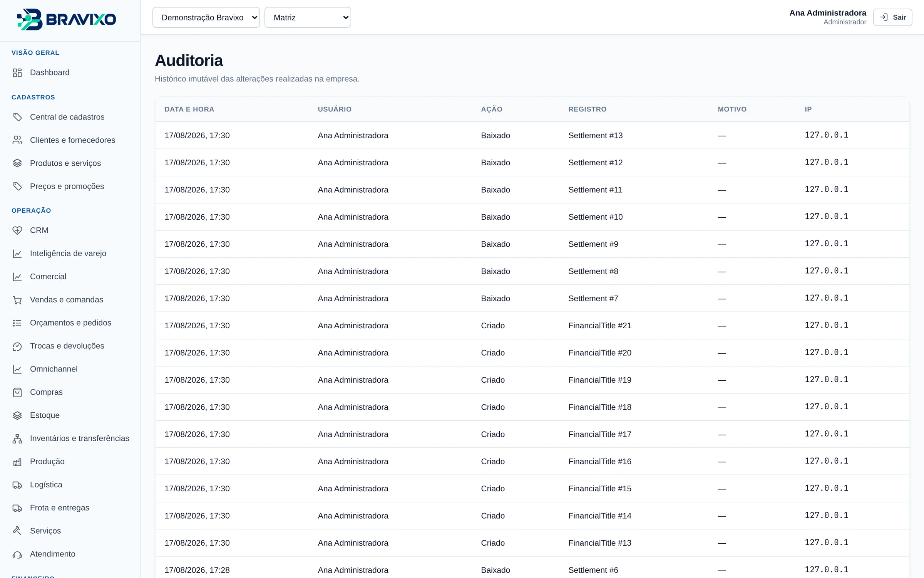Click Criado in the FinancialTitle #18 row
Image resolution: width=924 pixels, height=578 pixels.
(493, 407)
